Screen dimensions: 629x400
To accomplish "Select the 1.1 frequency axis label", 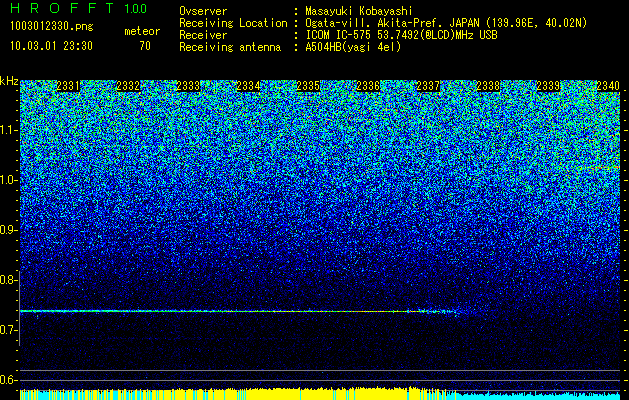I will tap(8, 130).
